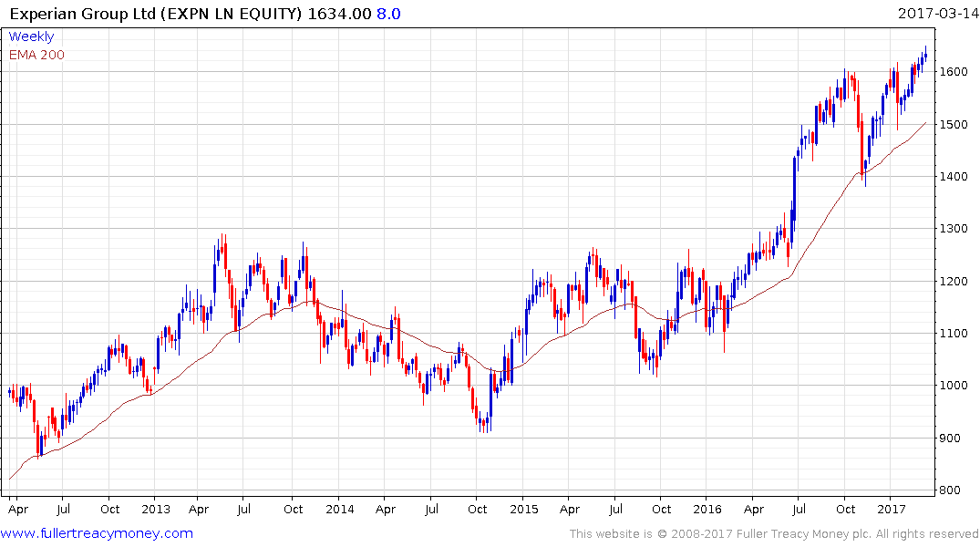Click the 1100 price axis label
Viewport: 980px width, 547px height.
954,333
